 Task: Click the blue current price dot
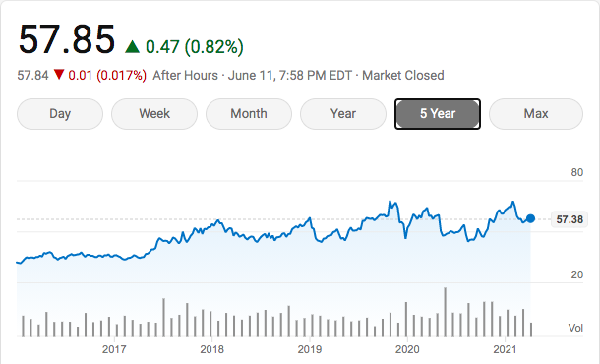click(530, 218)
